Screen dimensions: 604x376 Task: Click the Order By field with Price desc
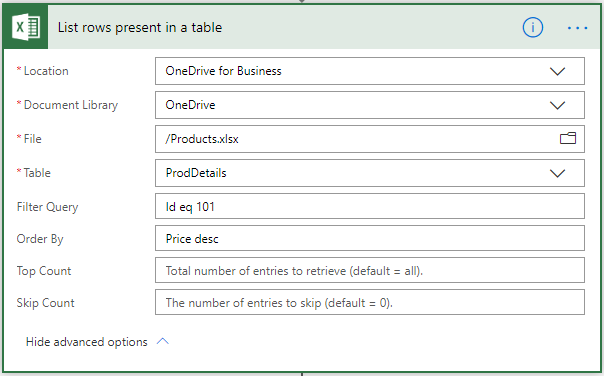click(x=370, y=238)
